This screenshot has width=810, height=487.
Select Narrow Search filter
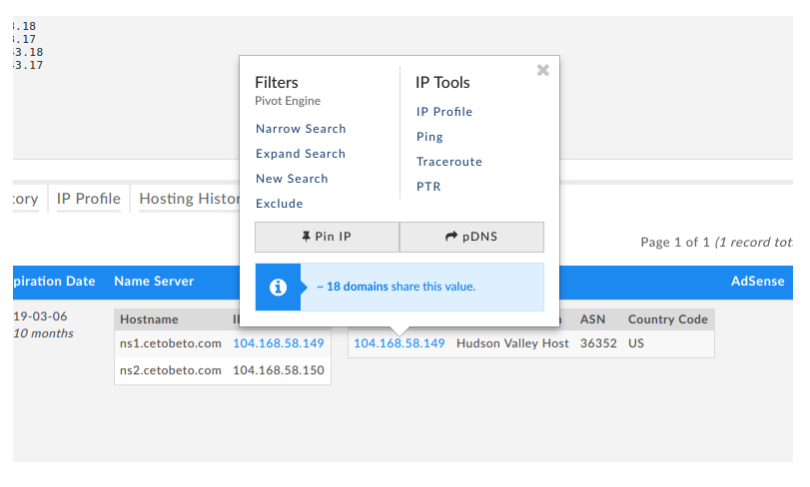(x=301, y=129)
